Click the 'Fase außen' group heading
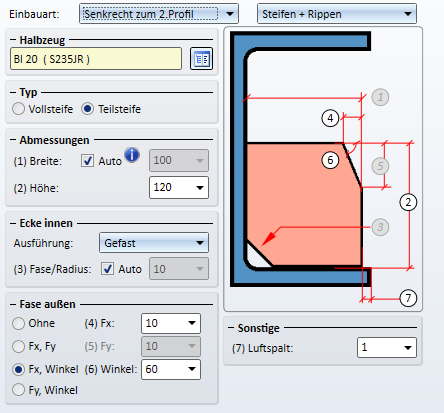 [x=47, y=304]
